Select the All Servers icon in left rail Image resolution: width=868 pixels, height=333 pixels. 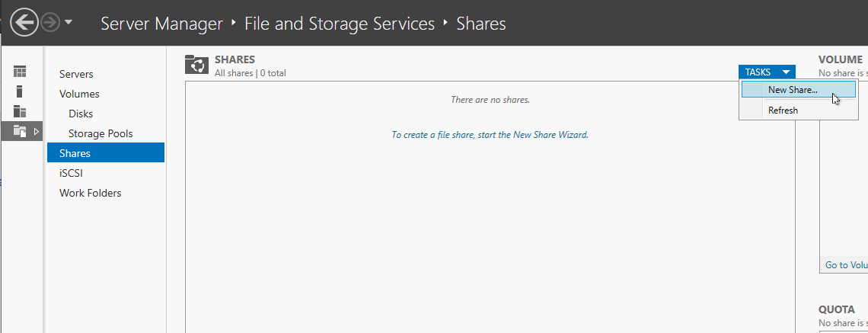pyautogui.click(x=20, y=111)
